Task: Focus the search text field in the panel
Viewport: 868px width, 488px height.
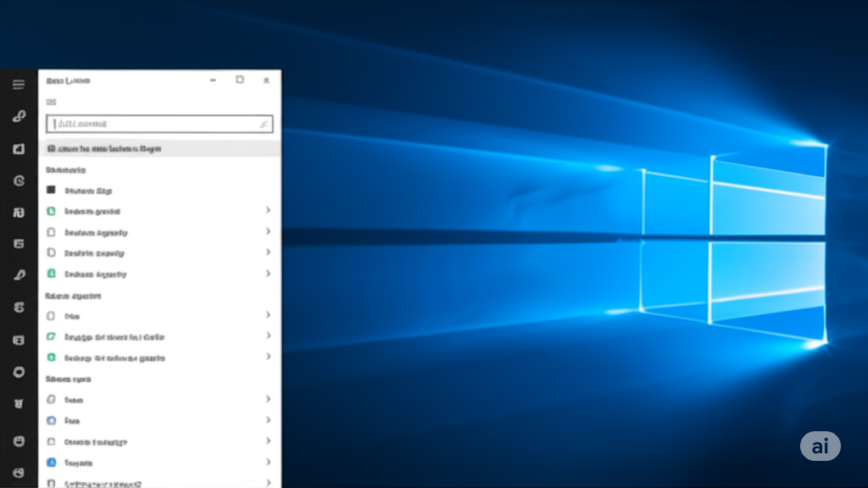Action: (159, 124)
